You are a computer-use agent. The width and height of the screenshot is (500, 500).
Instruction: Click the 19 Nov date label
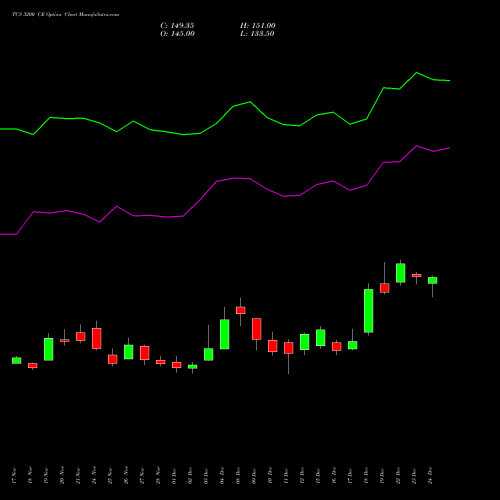point(46,476)
